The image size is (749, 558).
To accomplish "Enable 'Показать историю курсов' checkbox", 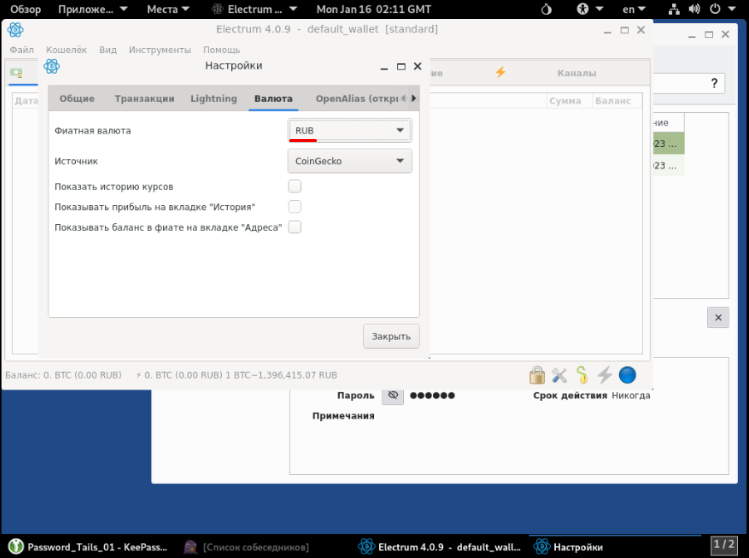I will click(295, 186).
